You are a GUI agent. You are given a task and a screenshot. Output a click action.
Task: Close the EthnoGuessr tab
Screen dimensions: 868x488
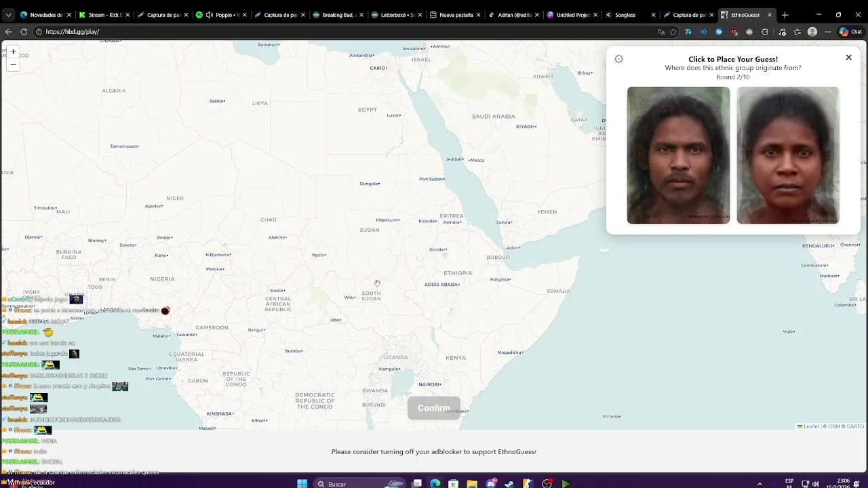click(x=770, y=15)
